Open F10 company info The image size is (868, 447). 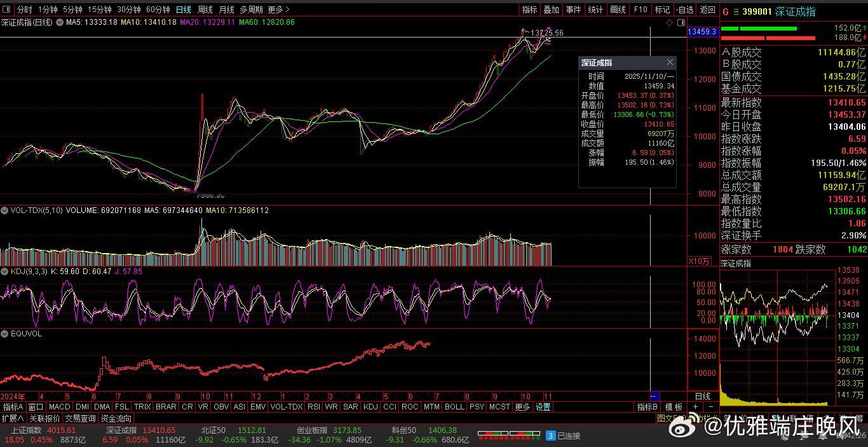[641, 10]
